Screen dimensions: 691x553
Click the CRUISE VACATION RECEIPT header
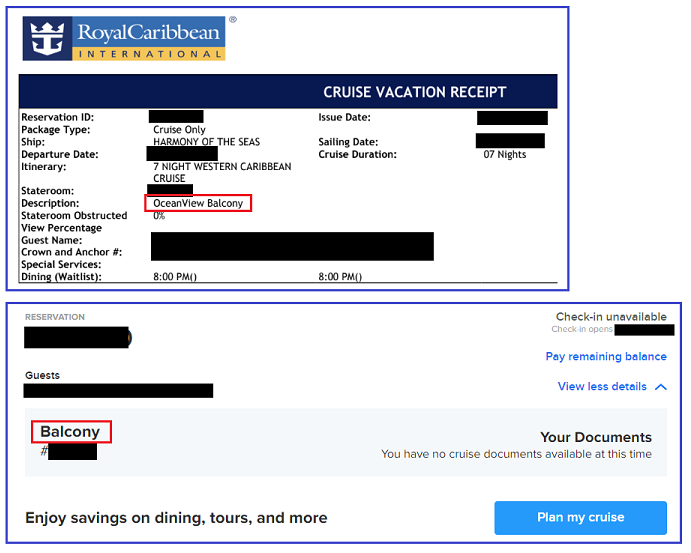click(x=415, y=92)
